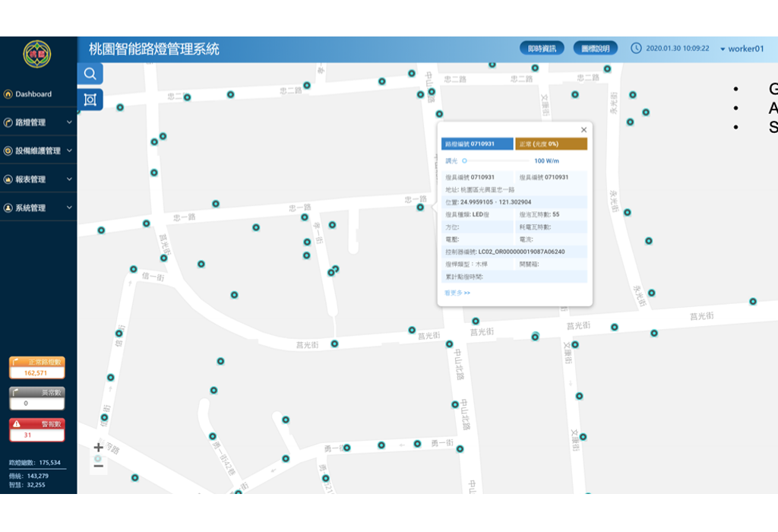The image size is (778, 532).
Task: Click the lamp icon in 異常數 card
Action: pyautogui.click(x=16, y=392)
